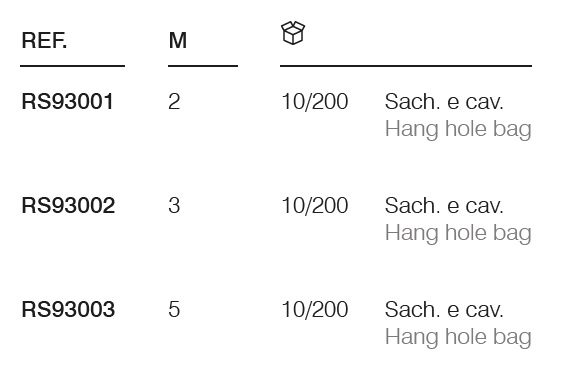Click reference code RS93001
568x372 pixels.
(68, 101)
